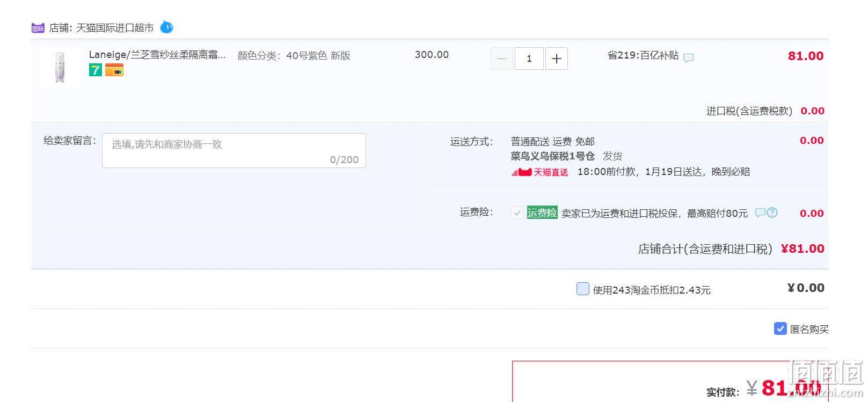Click the orange credit card badge icon
The image size is (868, 402).
click(114, 70)
